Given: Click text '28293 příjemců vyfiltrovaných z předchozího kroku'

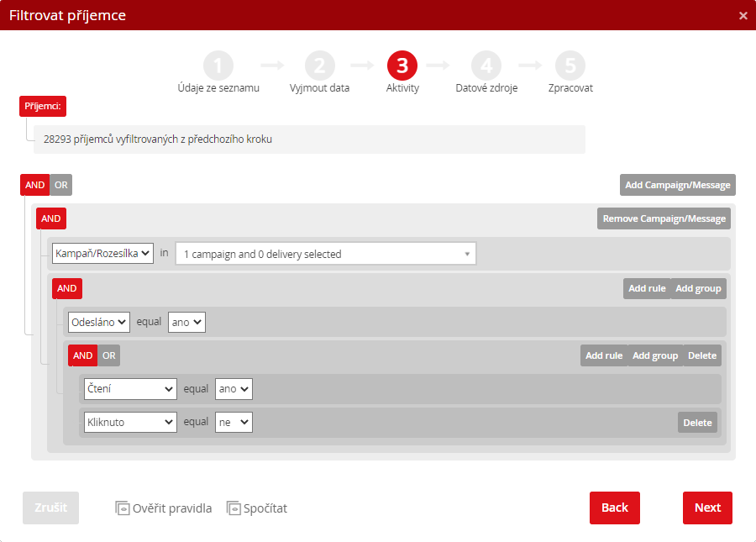Looking at the screenshot, I should [158, 139].
